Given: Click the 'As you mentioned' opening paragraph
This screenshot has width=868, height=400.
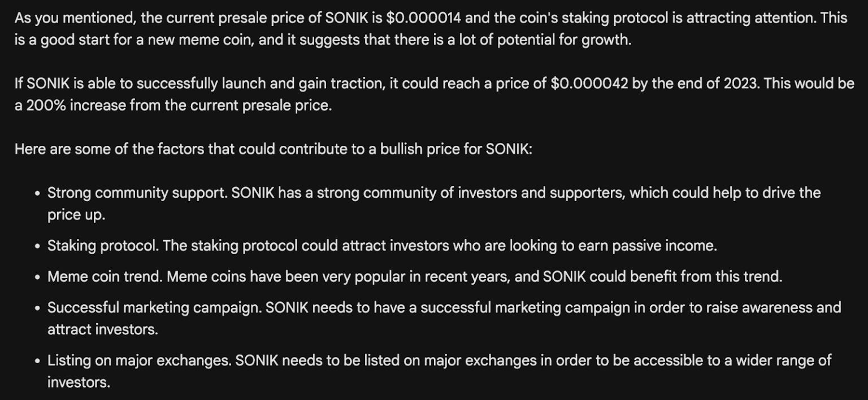Looking at the screenshot, I should 431,29.
